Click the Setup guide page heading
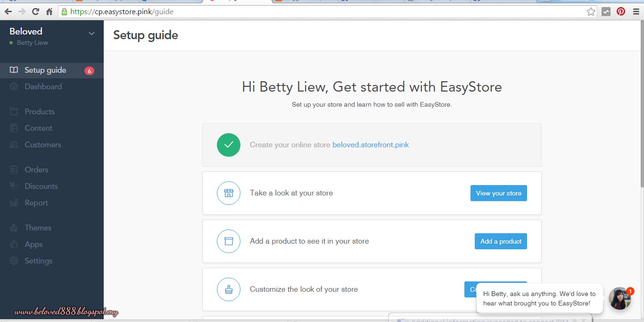 coord(146,35)
